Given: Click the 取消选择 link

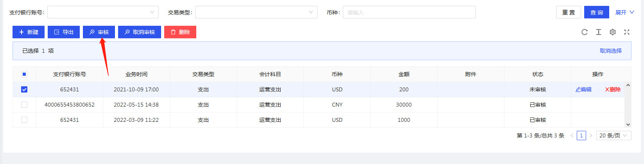Looking at the screenshot, I should coord(610,51).
